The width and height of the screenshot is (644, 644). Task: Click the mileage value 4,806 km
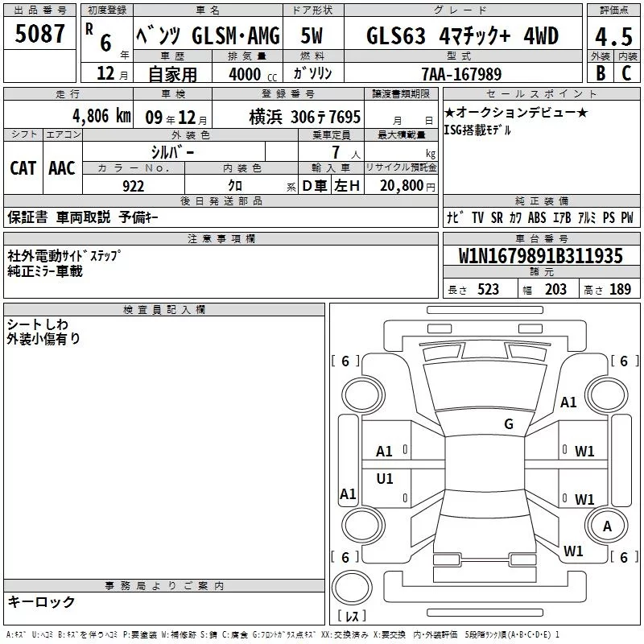[101, 116]
